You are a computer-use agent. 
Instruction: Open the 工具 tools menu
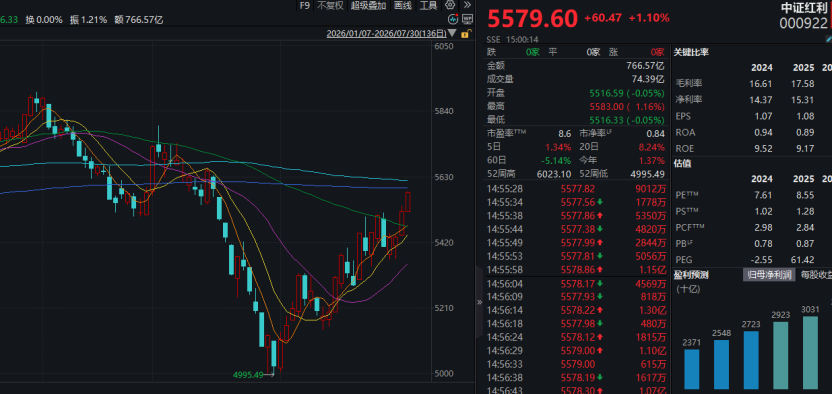pyautogui.click(x=429, y=5)
